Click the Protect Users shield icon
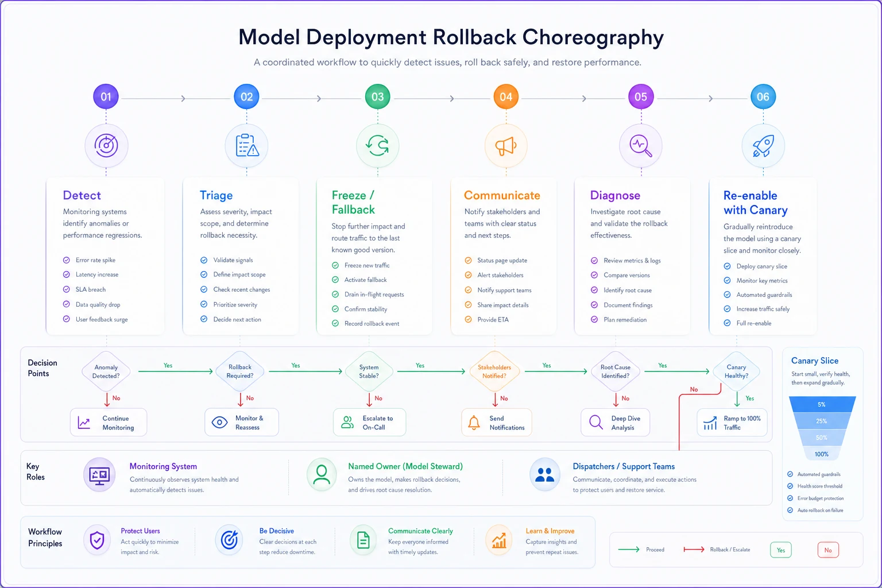 click(97, 540)
